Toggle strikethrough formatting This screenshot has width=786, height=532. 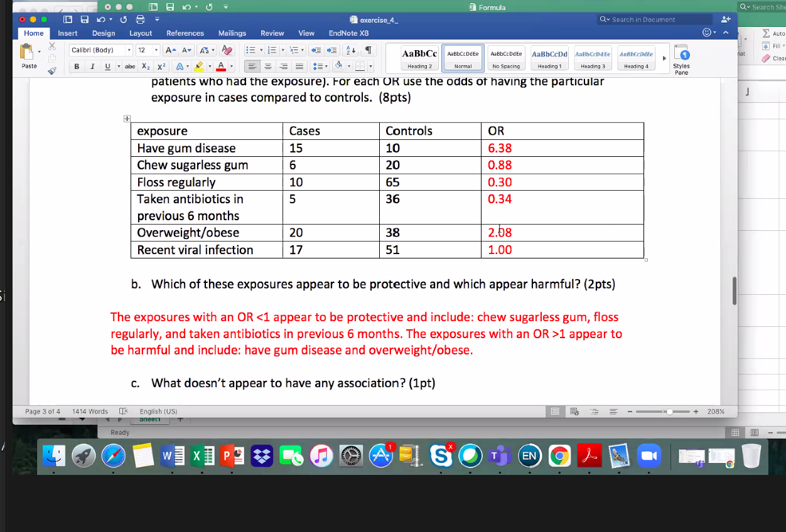point(130,66)
